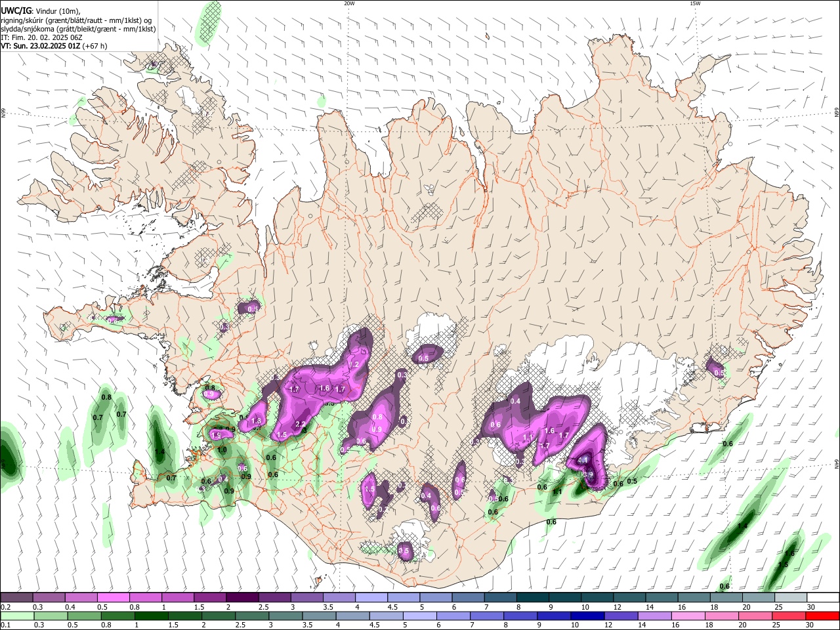Click the 'slydda/snjókoma' legend description line

(x=78, y=29)
